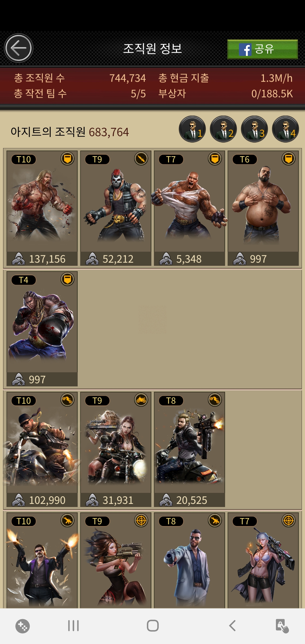Tap the back arrow icon
This screenshot has height=644, width=305.
[19, 48]
